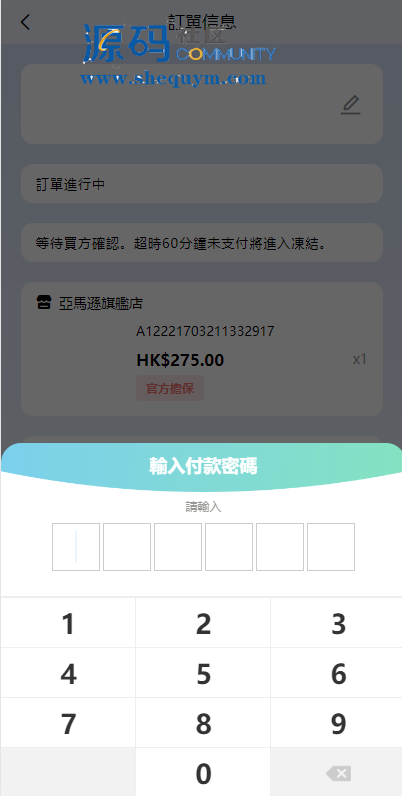This screenshot has height=796, width=402.
Task: Click the order number A12221703211332917
Action: click(x=205, y=331)
